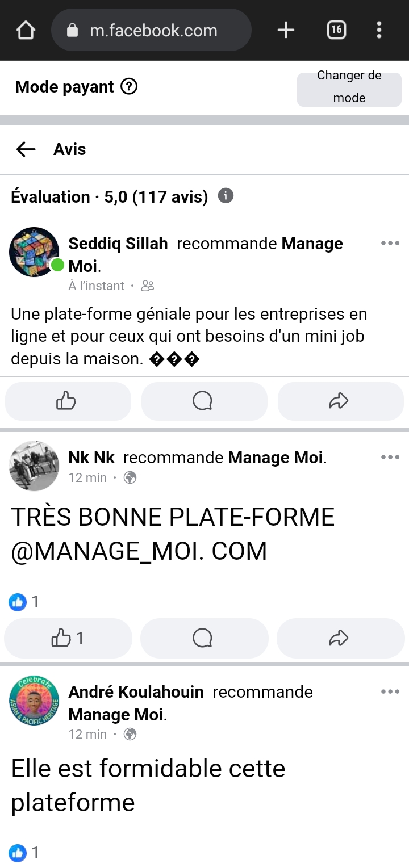
Task: Go back using the Avis arrow
Action: coord(26,149)
